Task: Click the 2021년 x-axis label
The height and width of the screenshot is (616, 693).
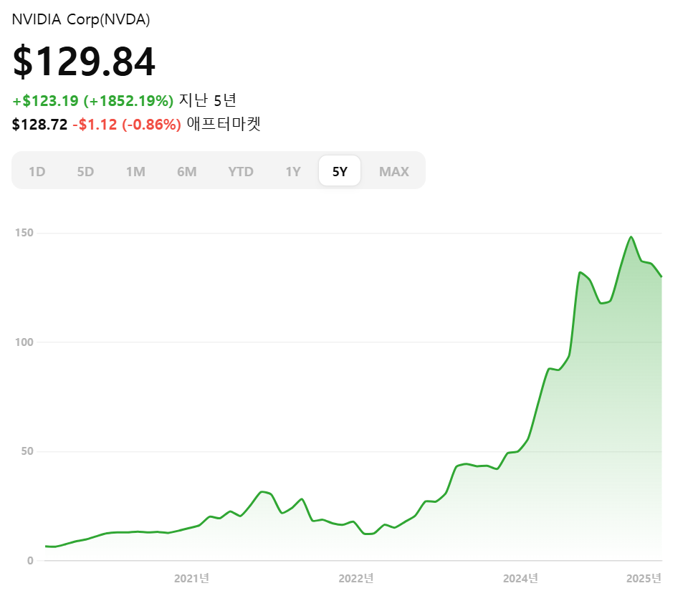Action: pyautogui.click(x=191, y=579)
